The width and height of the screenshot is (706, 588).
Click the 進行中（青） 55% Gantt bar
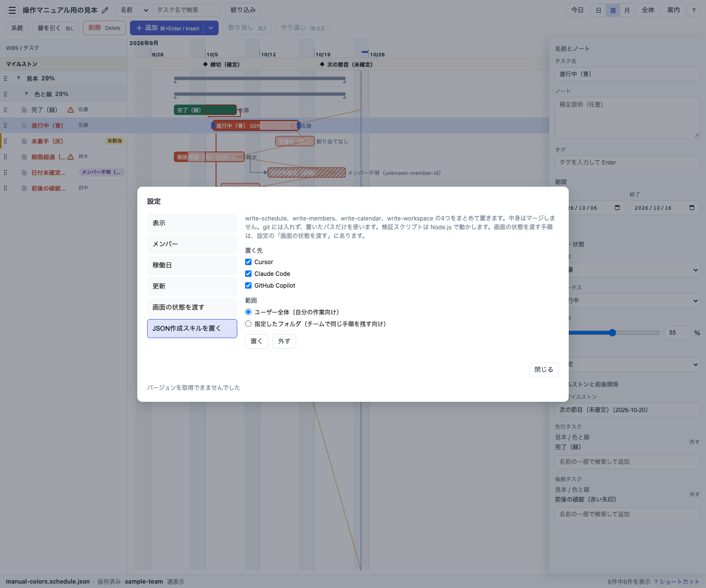[x=255, y=126]
